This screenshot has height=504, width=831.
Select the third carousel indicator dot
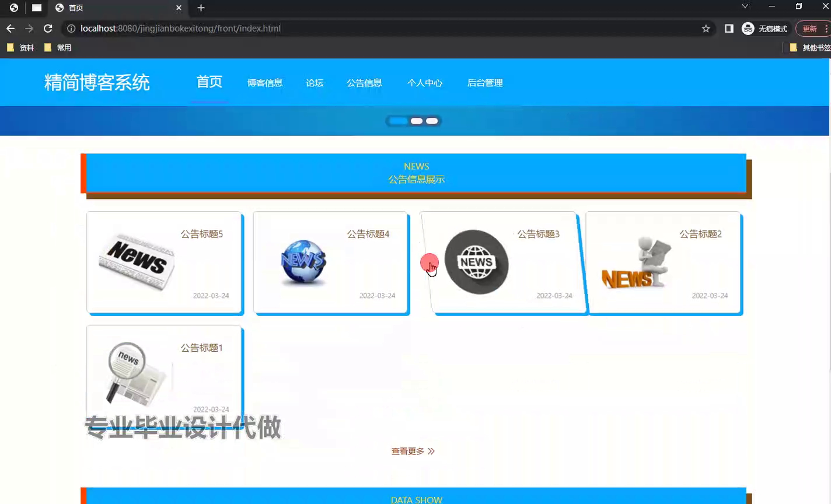tap(432, 121)
